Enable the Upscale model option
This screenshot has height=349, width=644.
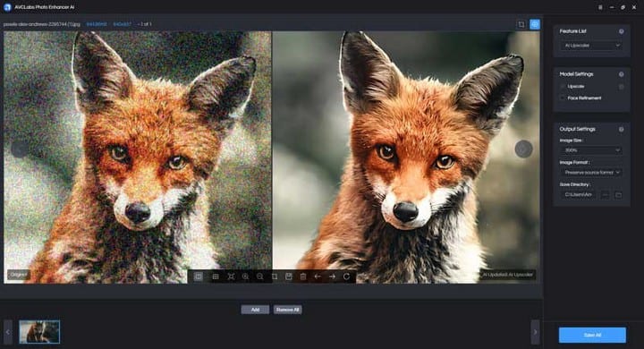(563, 86)
